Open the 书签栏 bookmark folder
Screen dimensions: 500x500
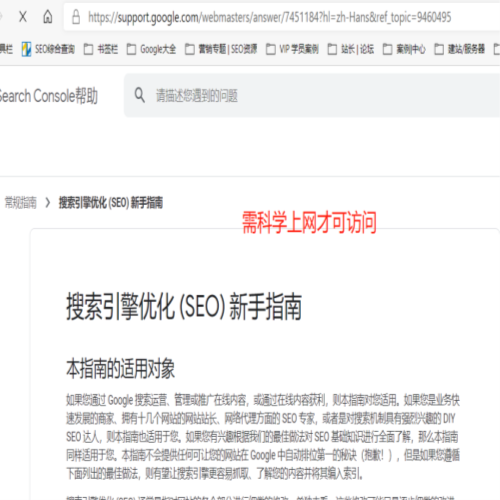pyautogui.click(x=101, y=49)
